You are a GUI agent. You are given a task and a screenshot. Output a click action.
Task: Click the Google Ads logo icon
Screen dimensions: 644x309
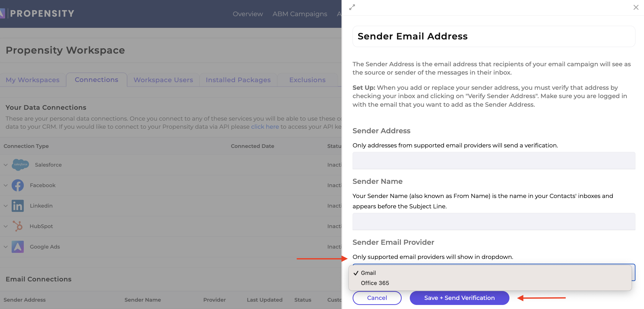click(x=18, y=247)
